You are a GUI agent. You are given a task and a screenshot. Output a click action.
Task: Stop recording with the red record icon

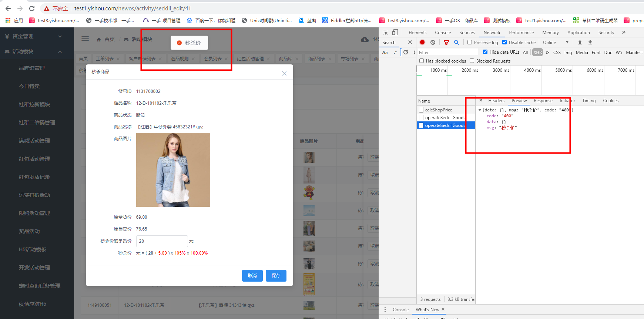point(422,42)
